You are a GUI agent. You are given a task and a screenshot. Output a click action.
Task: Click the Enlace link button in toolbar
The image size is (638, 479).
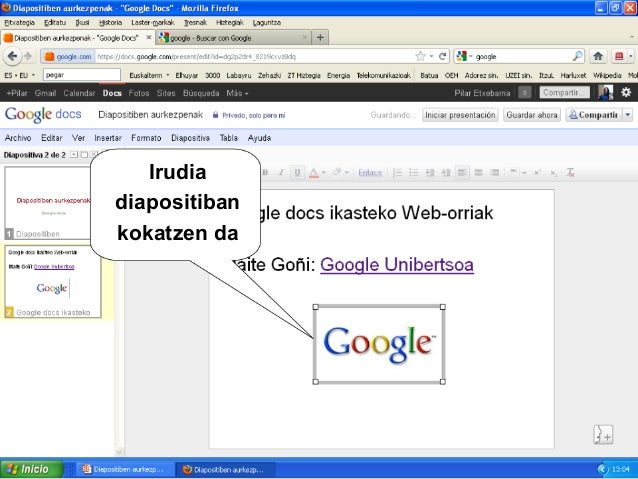tap(370, 173)
